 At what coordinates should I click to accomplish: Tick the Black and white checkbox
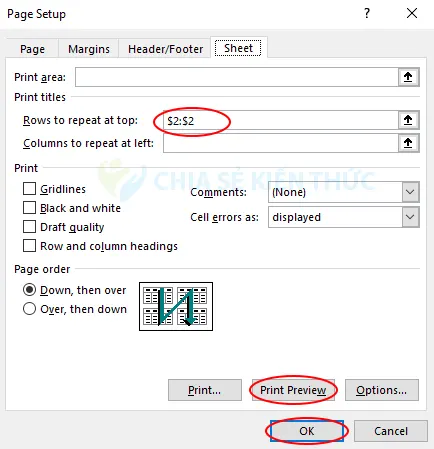29,208
